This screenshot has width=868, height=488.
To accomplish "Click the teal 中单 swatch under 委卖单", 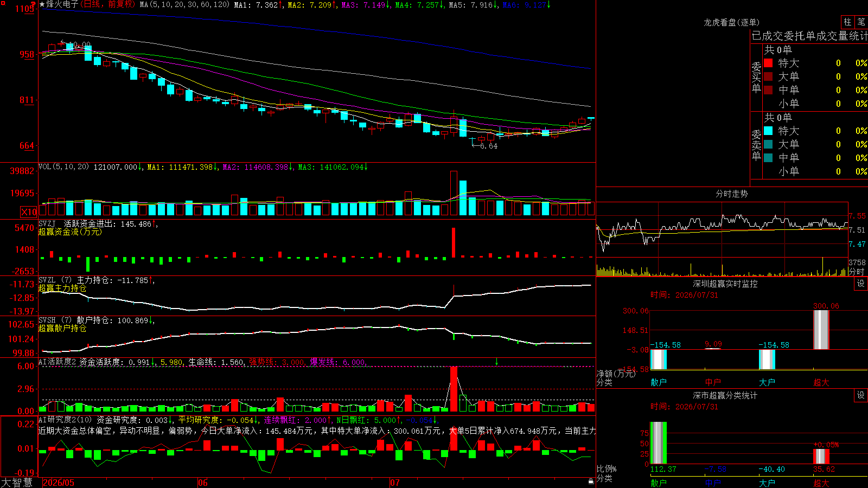I will [768, 158].
